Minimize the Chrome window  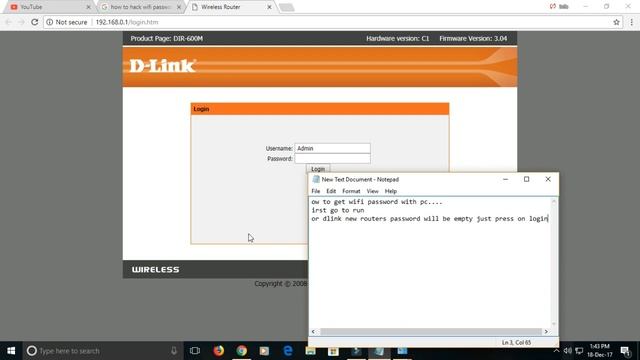[x=586, y=6]
